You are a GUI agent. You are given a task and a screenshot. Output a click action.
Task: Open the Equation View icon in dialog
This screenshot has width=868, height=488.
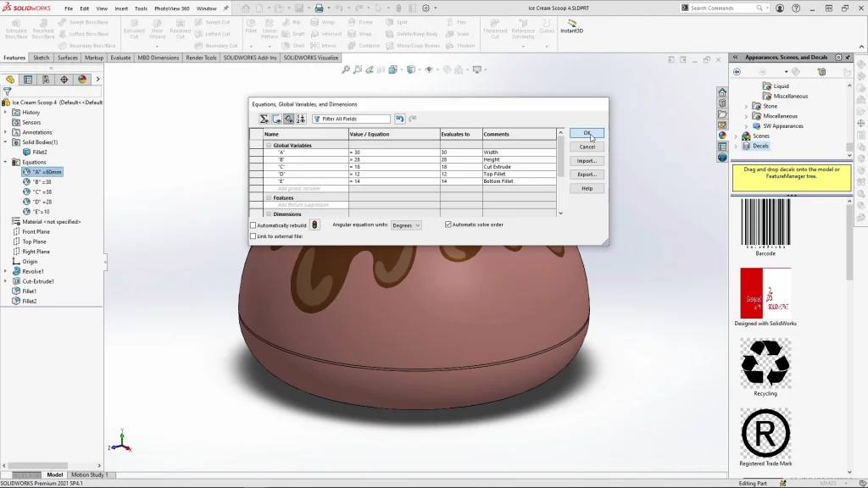[264, 119]
